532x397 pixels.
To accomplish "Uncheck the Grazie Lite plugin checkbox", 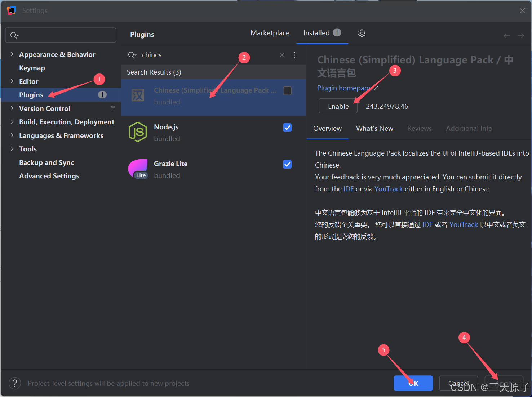I will [x=287, y=164].
